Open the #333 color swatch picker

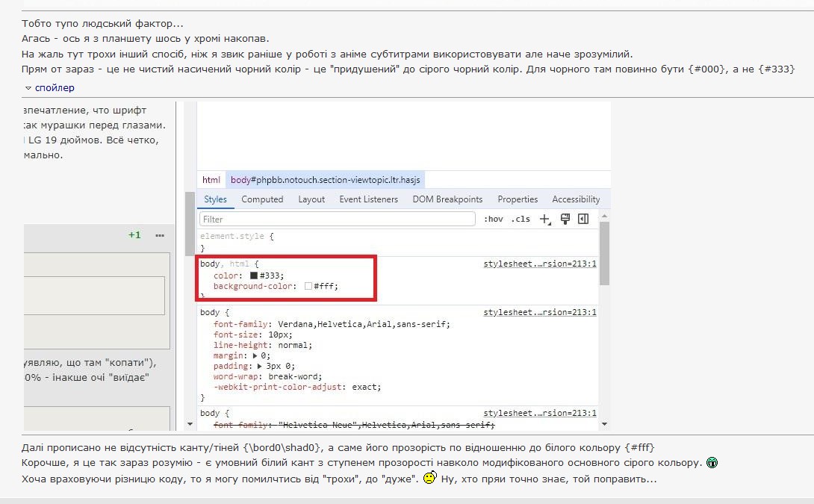click(x=254, y=276)
